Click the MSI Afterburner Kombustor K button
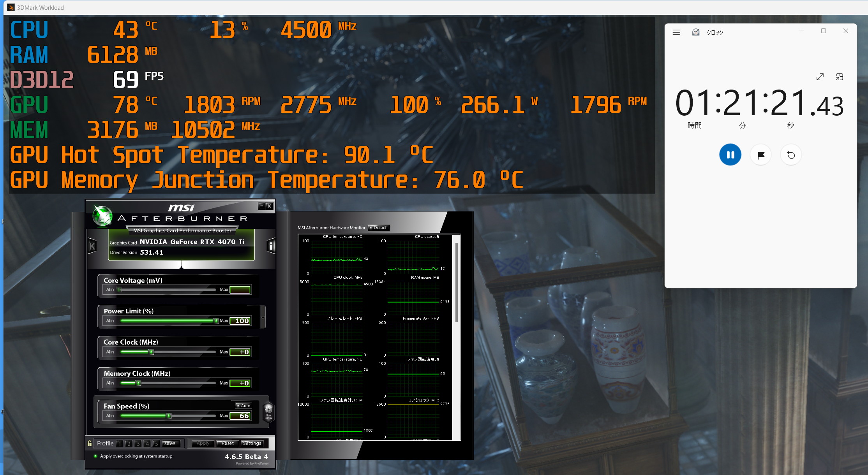The image size is (868, 475). pos(92,246)
